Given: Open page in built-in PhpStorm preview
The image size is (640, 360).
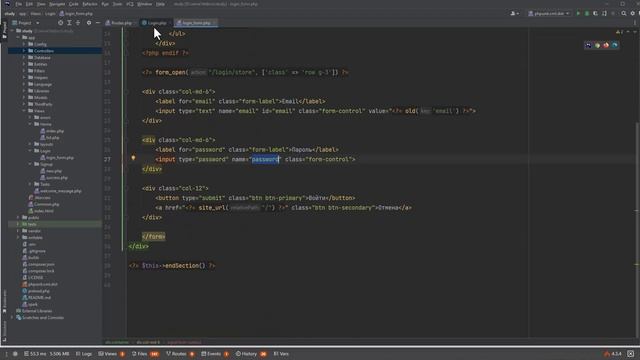Looking at the screenshot, I should click(x=589, y=45).
